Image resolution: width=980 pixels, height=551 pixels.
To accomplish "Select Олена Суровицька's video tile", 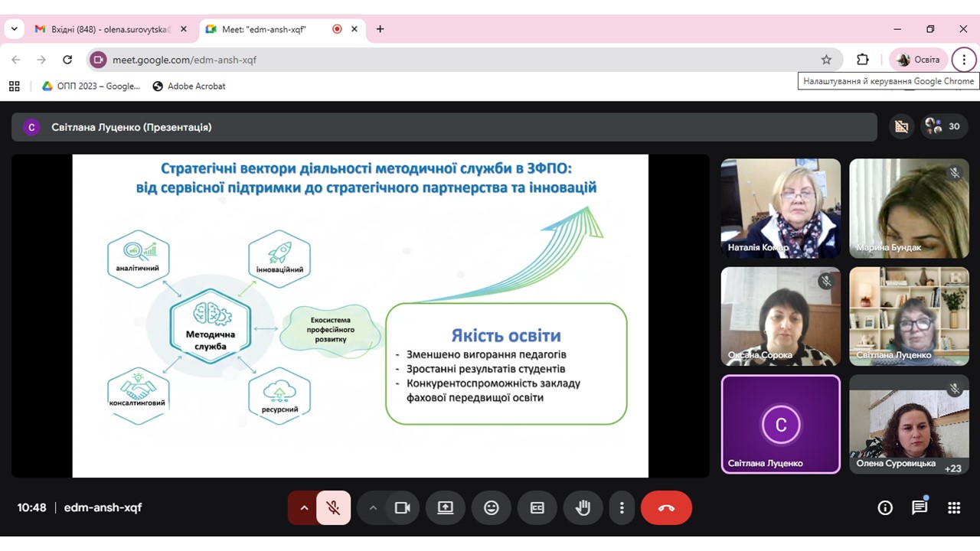I will pos(908,424).
